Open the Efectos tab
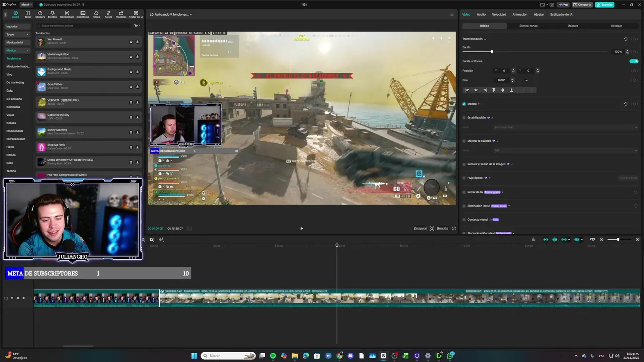This screenshot has height=362, width=644. pyautogui.click(x=52, y=14)
